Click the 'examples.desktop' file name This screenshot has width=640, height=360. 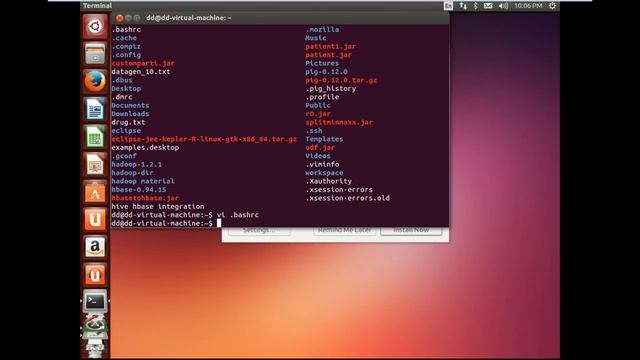click(145, 147)
